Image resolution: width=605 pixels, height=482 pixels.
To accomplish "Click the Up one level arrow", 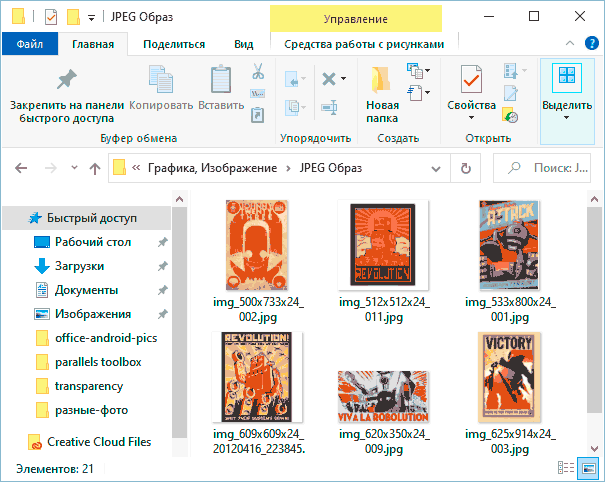I will click(x=93, y=168).
